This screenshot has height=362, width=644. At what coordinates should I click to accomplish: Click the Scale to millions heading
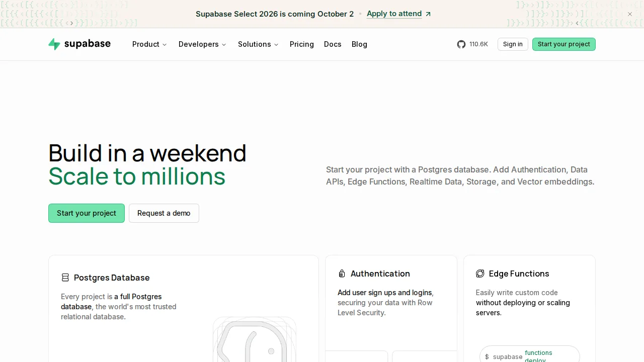point(137,176)
